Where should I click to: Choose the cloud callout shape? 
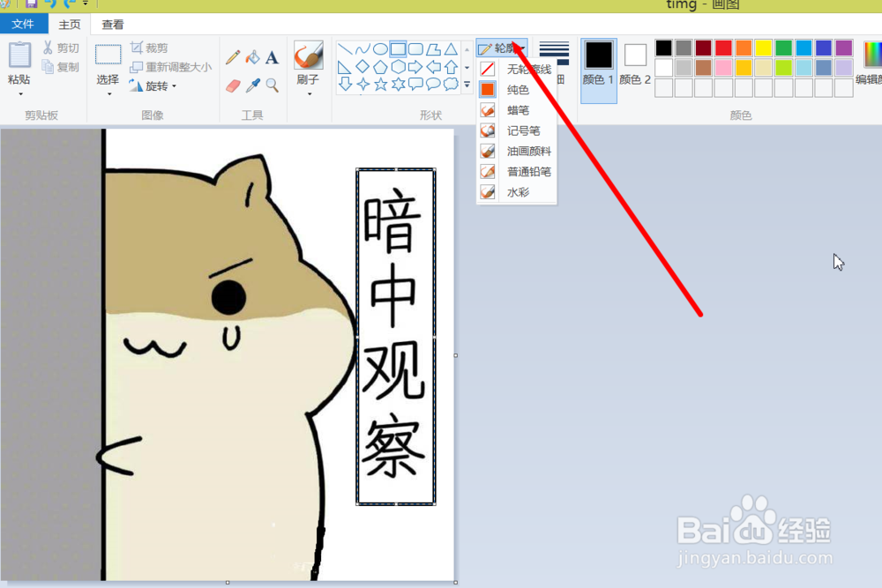pyautogui.click(x=451, y=85)
